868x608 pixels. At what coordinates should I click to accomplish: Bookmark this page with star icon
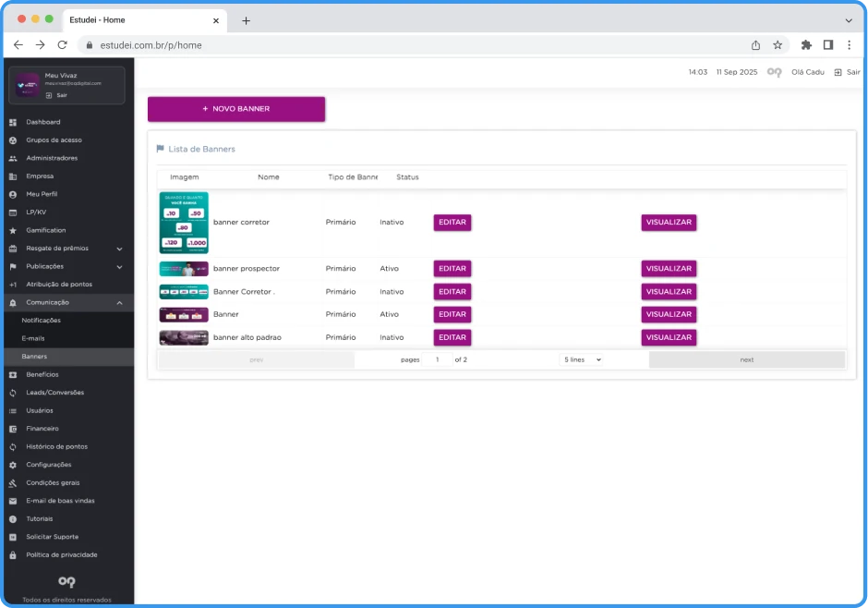point(778,44)
